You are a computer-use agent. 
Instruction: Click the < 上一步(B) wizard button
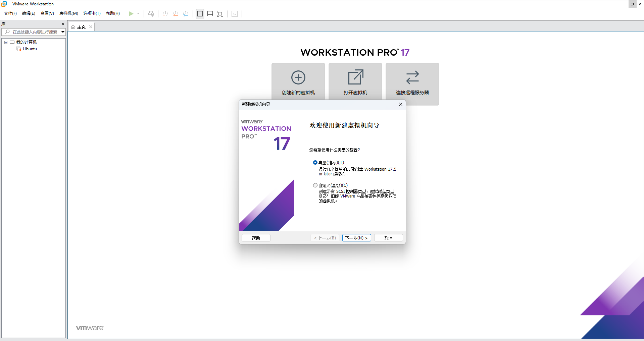pos(325,238)
